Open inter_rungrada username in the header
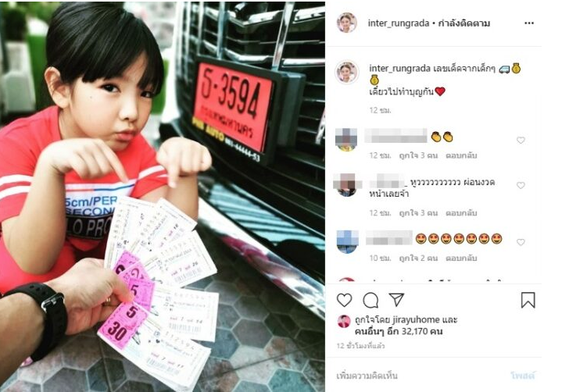 pos(399,23)
